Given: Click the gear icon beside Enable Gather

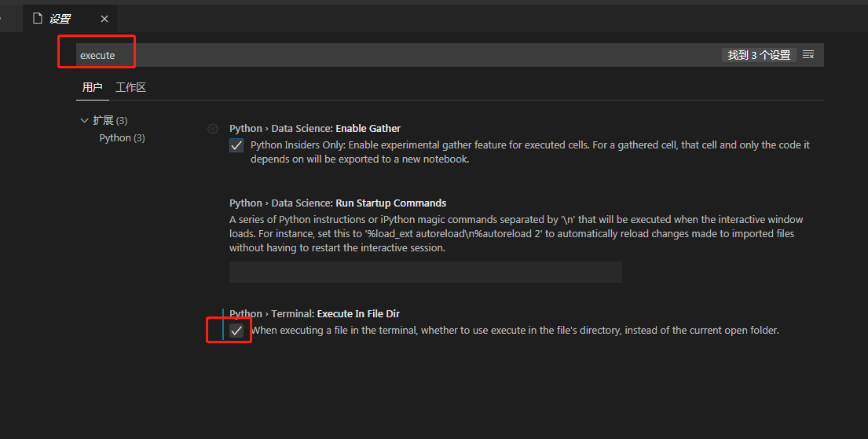Looking at the screenshot, I should click(x=212, y=129).
